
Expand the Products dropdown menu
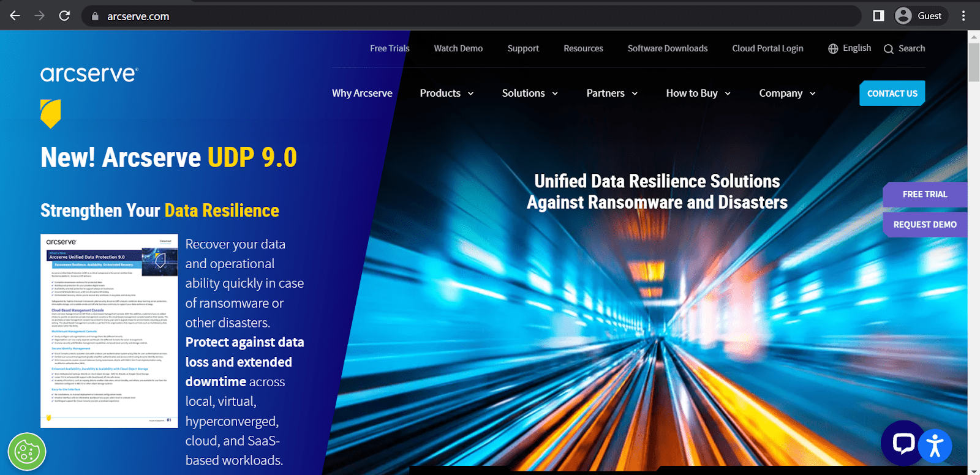tap(447, 93)
